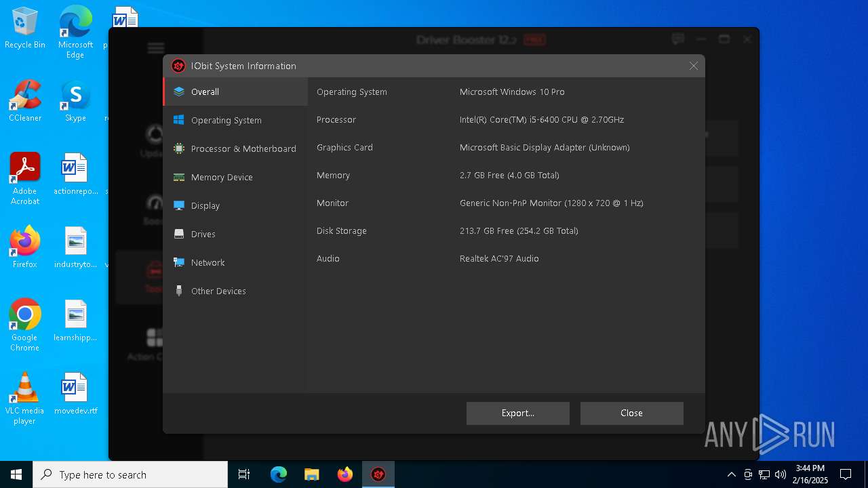This screenshot has height=488, width=868.
Task: Click the 'Audio' label in Overall list
Action: coord(328,258)
